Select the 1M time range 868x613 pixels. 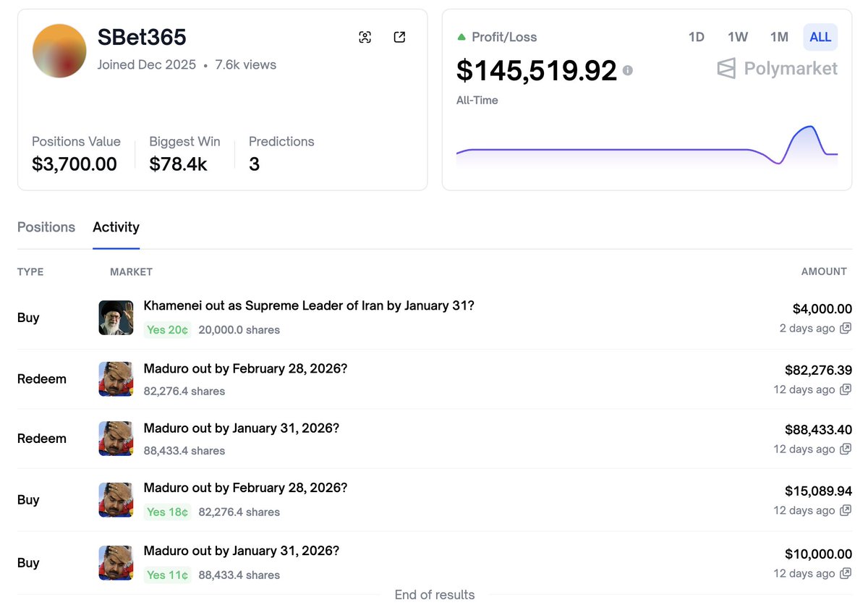pyautogui.click(x=779, y=37)
